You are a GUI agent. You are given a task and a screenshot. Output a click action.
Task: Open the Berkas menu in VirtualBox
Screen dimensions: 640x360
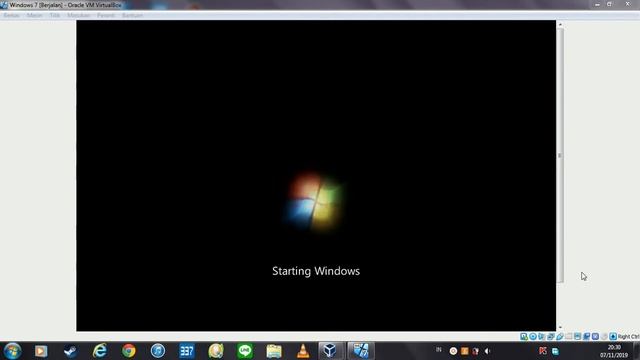coord(11,15)
